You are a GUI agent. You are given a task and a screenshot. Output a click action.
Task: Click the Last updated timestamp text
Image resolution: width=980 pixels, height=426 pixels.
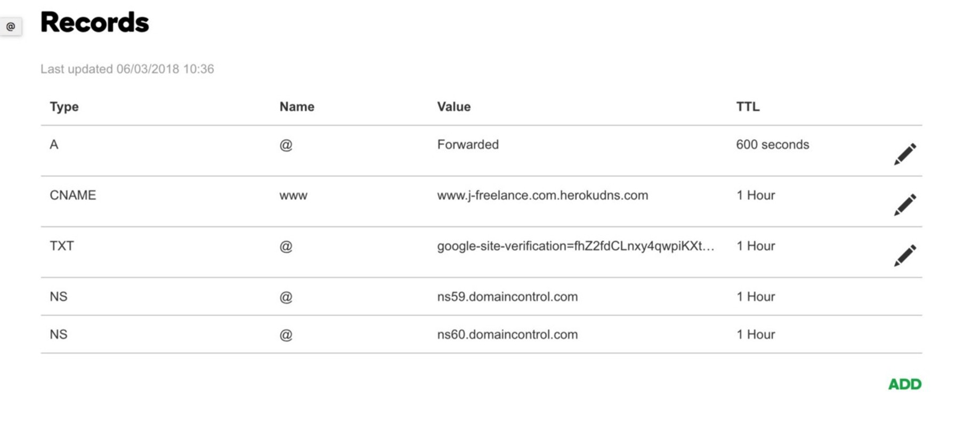(x=127, y=69)
